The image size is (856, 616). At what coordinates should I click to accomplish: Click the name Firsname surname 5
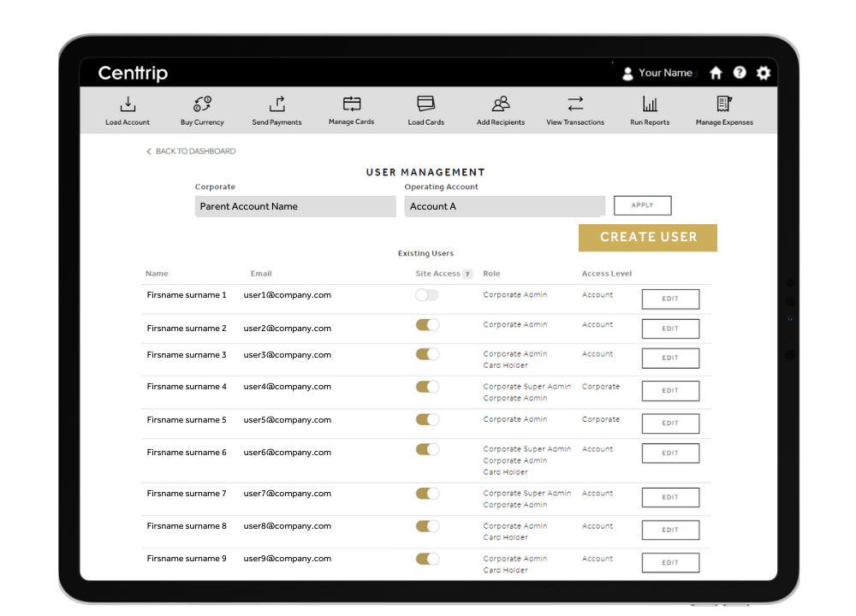[x=186, y=420]
